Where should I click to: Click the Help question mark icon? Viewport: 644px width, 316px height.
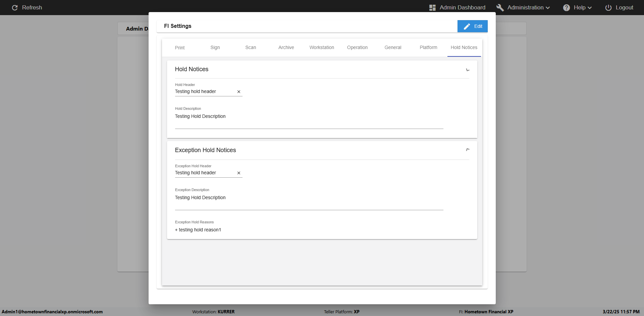click(x=566, y=8)
